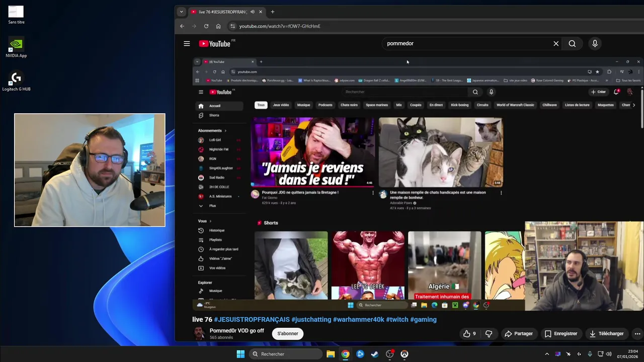Click the microphone icon in system tray
644x362 pixels.
[x=590, y=354]
